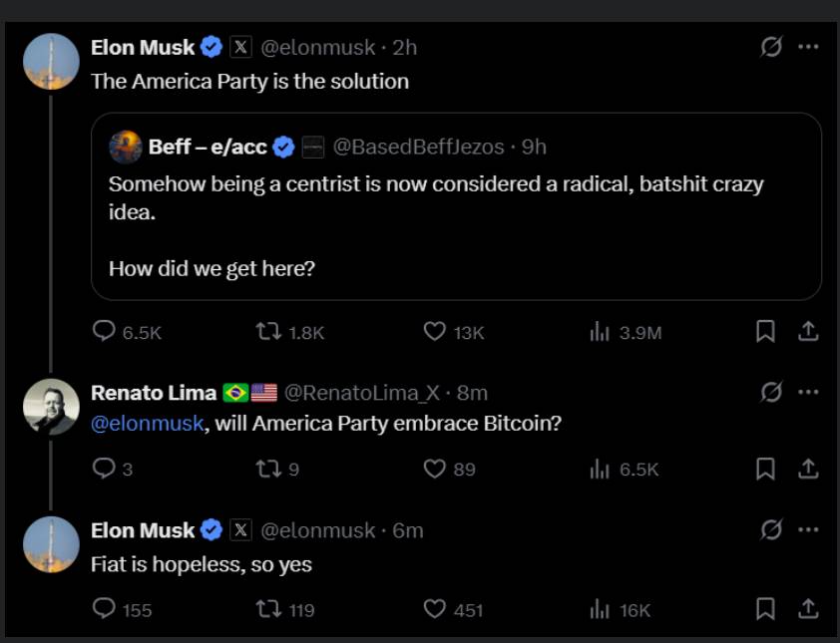The height and width of the screenshot is (643, 840).
Task: Reply to the Fiat is hopeless tweet
Action: pyautogui.click(x=104, y=608)
